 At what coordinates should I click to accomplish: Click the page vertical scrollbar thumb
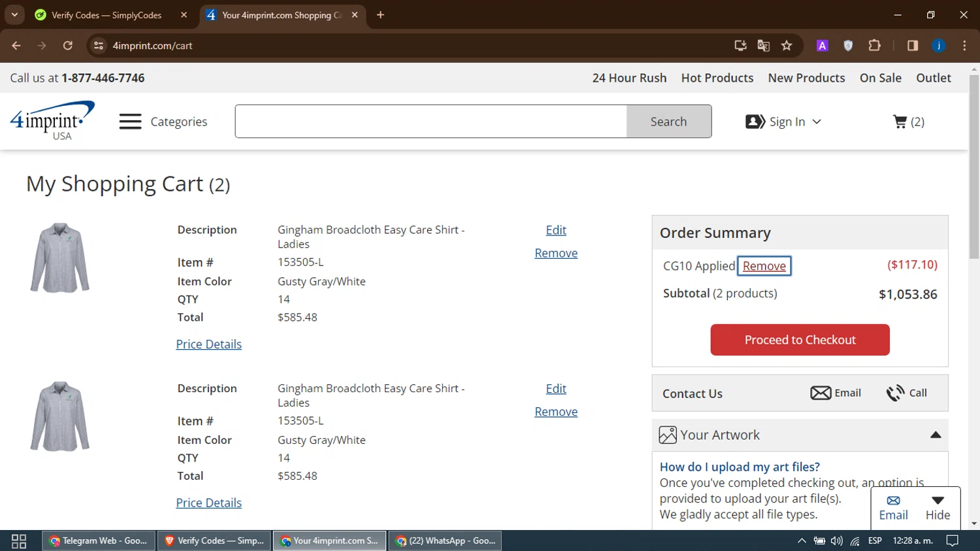(x=974, y=167)
